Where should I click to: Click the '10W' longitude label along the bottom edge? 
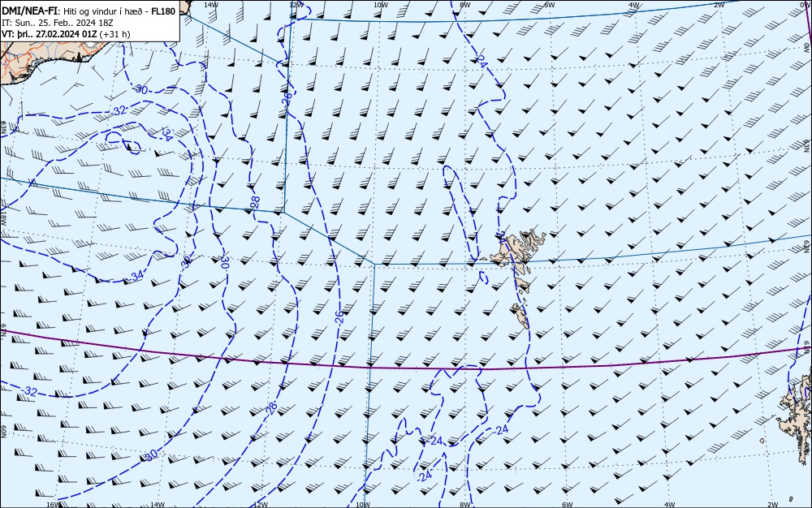pyautogui.click(x=363, y=505)
